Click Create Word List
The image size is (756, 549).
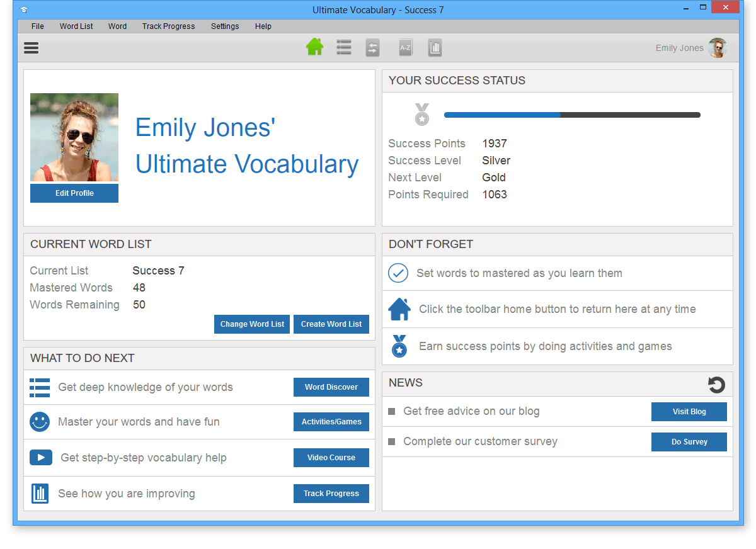331,324
